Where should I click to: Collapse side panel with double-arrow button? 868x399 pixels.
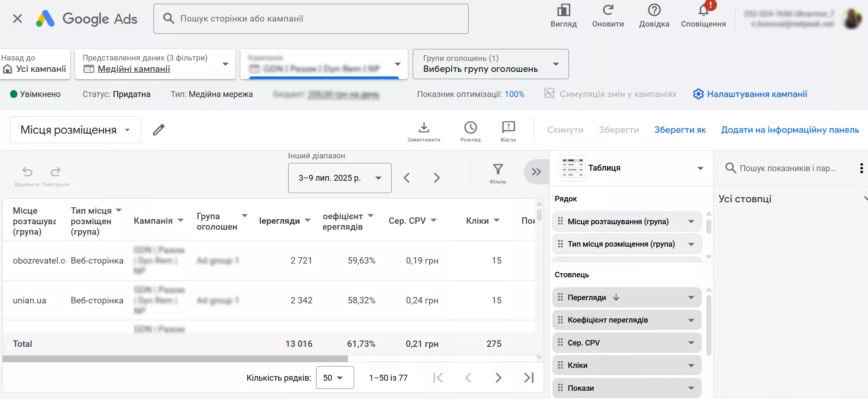pyautogui.click(x=536, y=172)
